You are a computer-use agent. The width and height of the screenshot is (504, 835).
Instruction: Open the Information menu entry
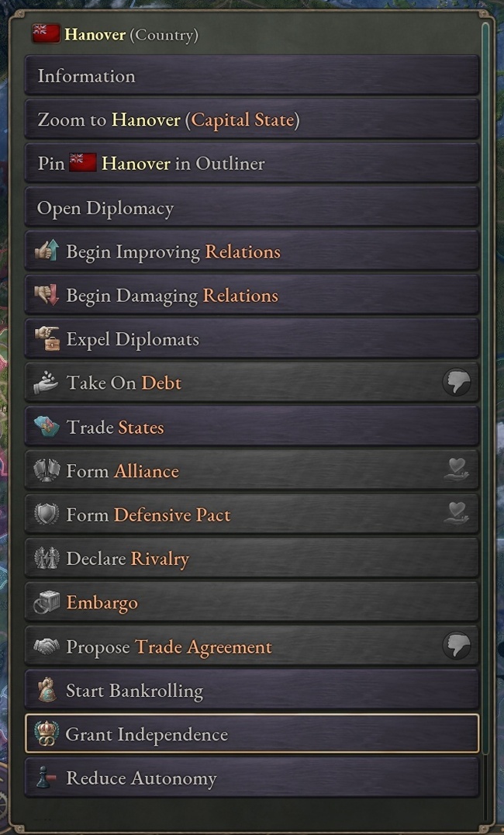tap(251, 76)
